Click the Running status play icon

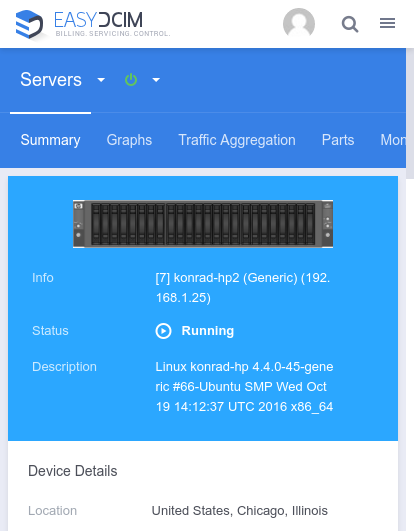[164, 331]
